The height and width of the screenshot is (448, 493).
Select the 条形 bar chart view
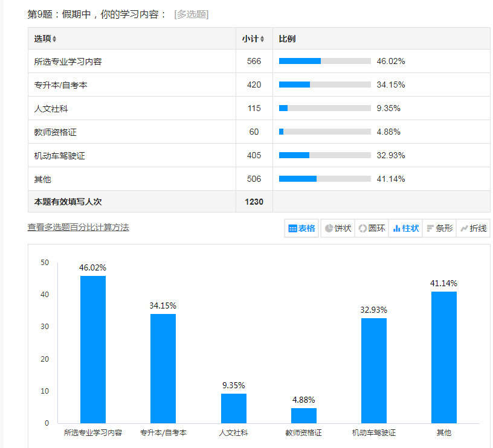point(439,228)
